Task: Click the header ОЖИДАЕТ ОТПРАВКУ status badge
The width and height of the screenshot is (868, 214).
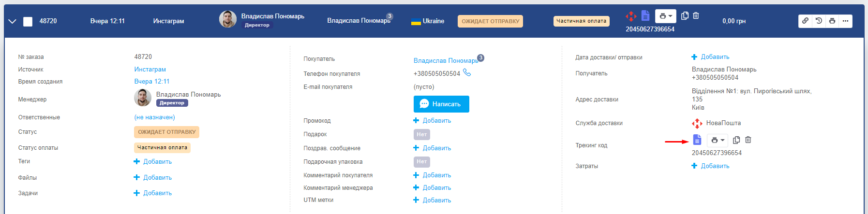Action: 490,21
